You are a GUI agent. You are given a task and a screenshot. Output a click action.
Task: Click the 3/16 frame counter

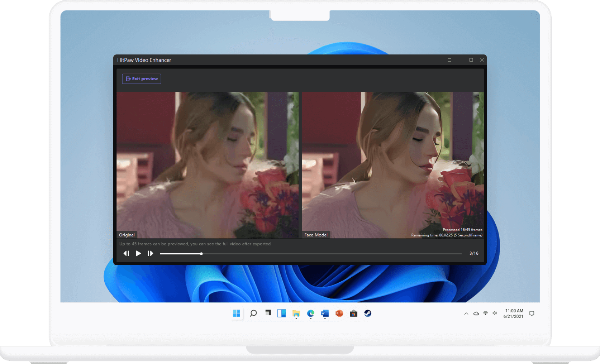(x=474, y=253)
